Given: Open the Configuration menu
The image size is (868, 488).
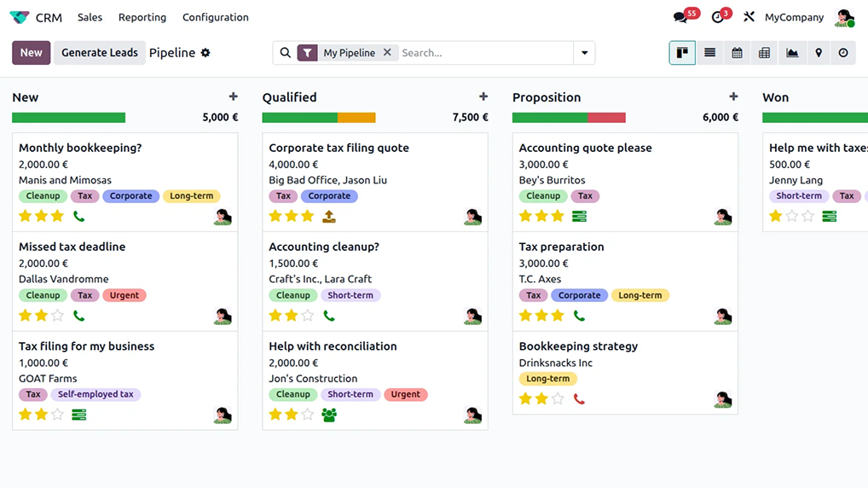Looking at the screenshot, I should [216, 17].
